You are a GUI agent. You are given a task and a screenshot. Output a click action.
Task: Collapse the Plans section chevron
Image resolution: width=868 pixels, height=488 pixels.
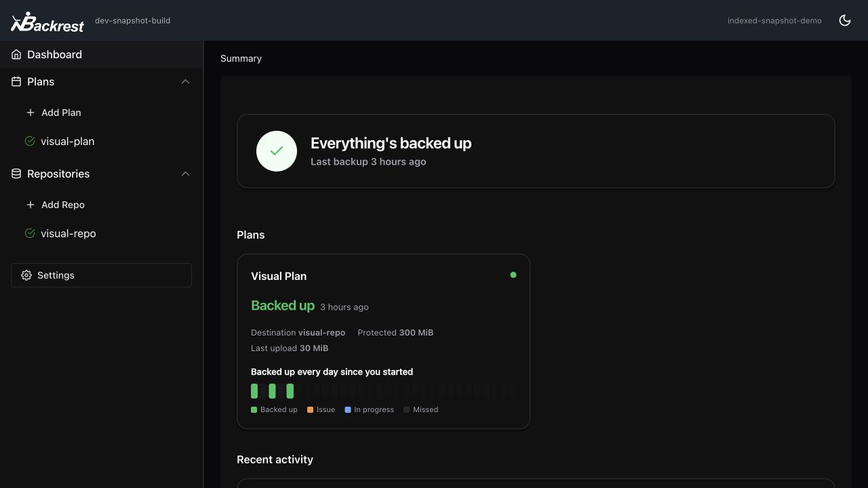(185, 81)
